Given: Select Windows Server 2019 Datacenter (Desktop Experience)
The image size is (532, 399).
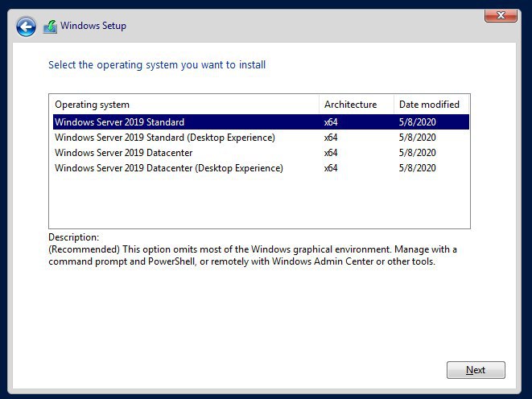Looking at the screenshot, I should [x=261, y=168].
